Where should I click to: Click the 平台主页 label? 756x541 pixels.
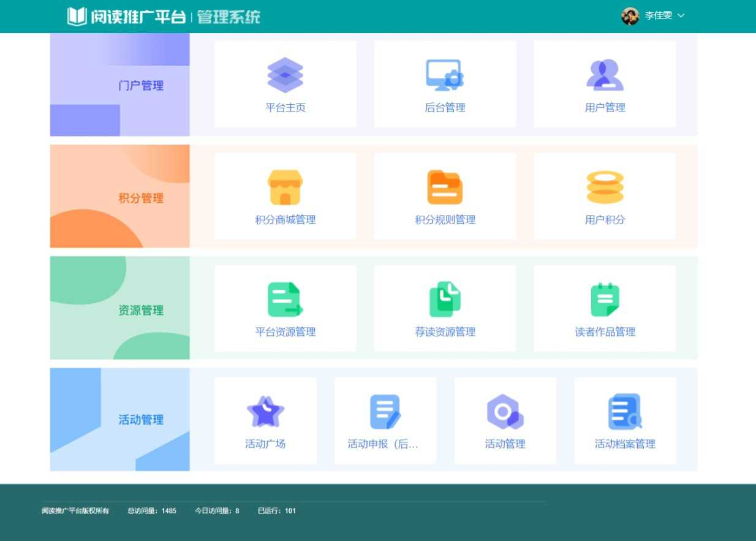(x=285, y=108)
